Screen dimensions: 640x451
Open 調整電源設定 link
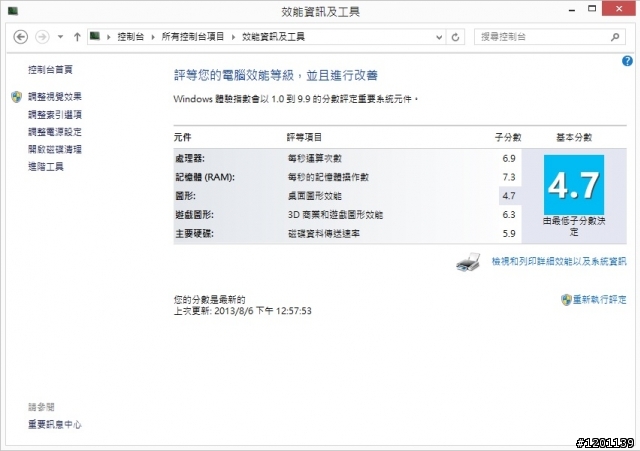point(55,132)
